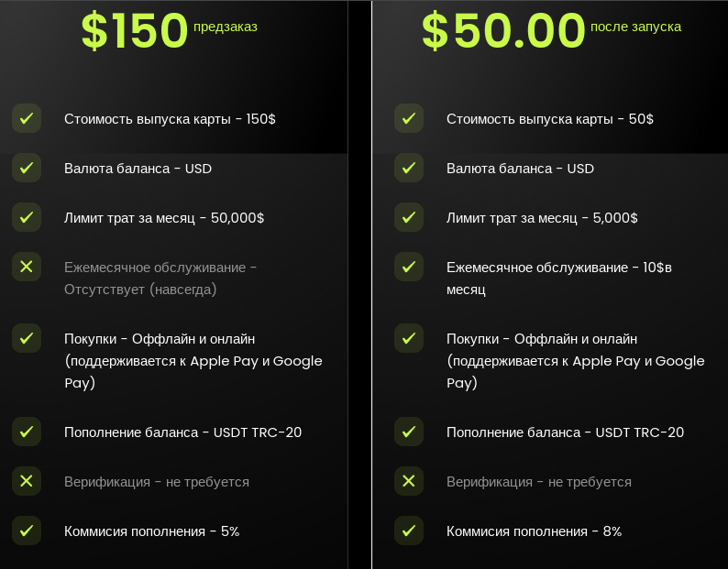Click checkmark beside 50,000$ monthly limit
The width and height of the screenshot is (728, 569).
(27, 217)
